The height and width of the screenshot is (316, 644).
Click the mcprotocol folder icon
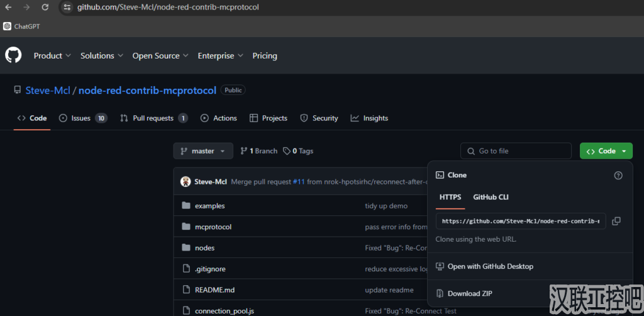pyautogui.click(x=186, y=227)
